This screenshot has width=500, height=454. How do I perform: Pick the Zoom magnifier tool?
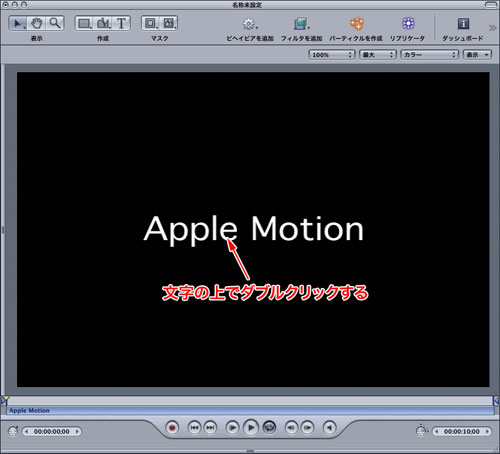(55, 23)
